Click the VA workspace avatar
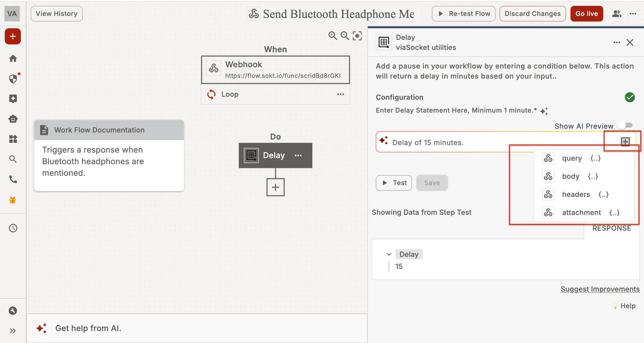Screen dimensions: 644x343 [12, 14]
